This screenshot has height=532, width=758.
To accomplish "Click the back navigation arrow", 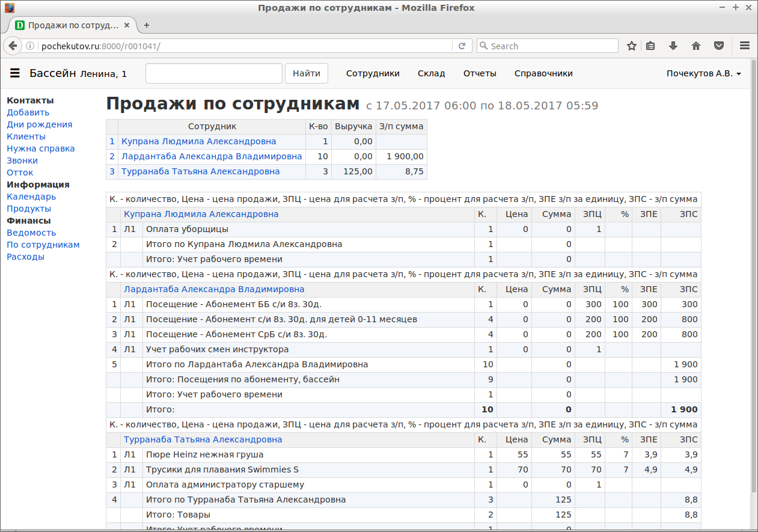I will (x=12, y=46).
